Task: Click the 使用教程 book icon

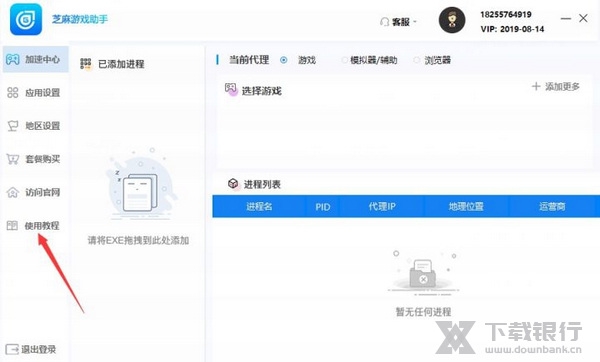Action: [x=12, y=225]
